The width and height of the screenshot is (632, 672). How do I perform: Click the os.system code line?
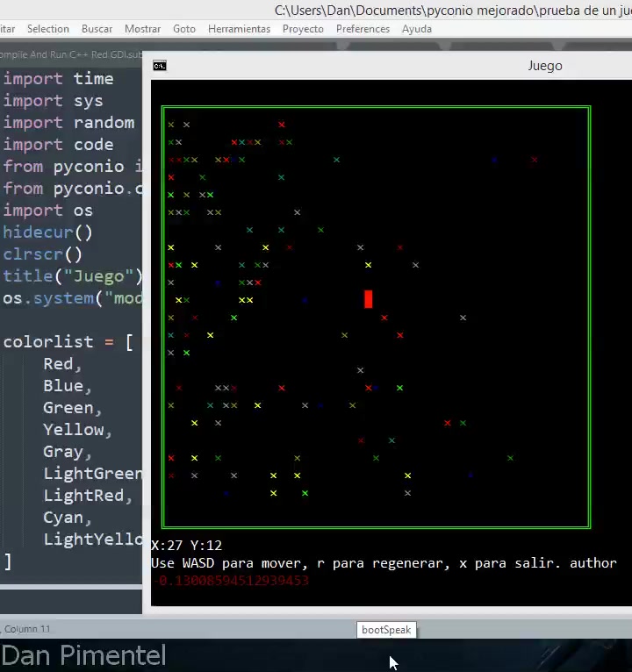tap(73, 298)
